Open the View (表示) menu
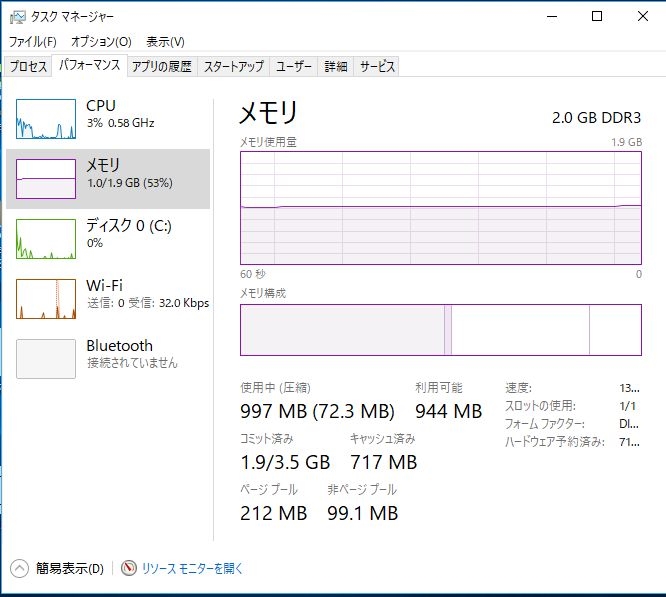666x597 pixels. pyautogui.click(x=165, y=42)
